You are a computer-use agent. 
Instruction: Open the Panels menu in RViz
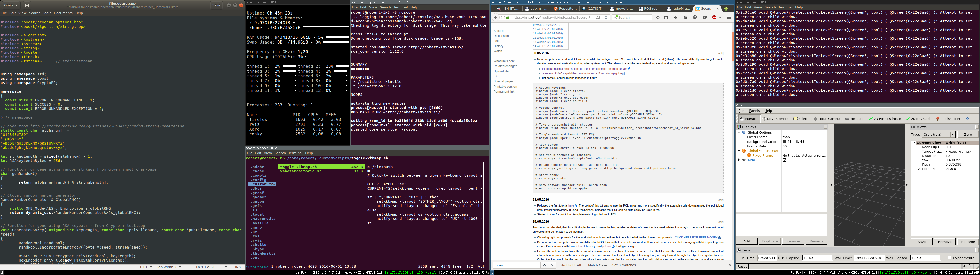coord(754,111)
